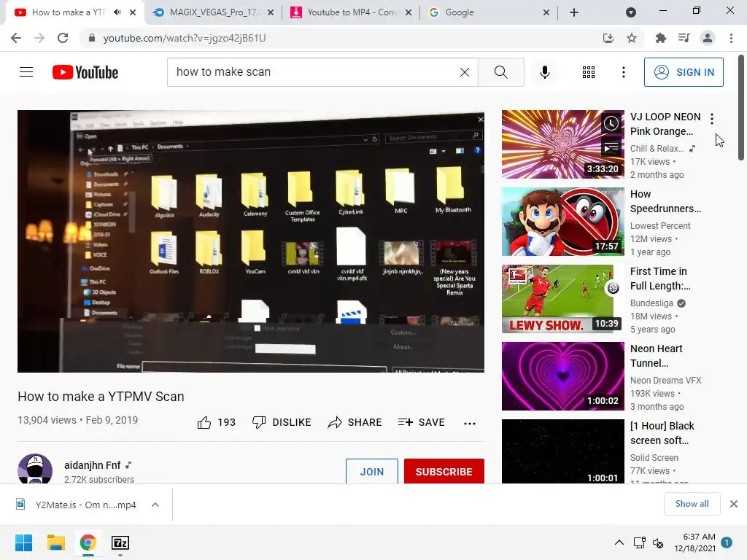This screenshot has width=747, height=560.
Task: Open the aidanjhn Fnf channel name link
Action: tap(93, 464)
